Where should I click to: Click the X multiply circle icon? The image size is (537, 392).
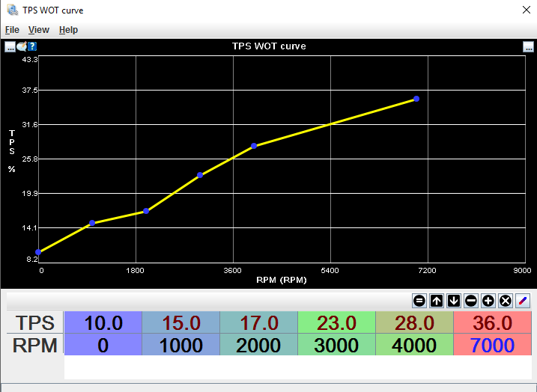pyautogui.click(x=506, y=301)
